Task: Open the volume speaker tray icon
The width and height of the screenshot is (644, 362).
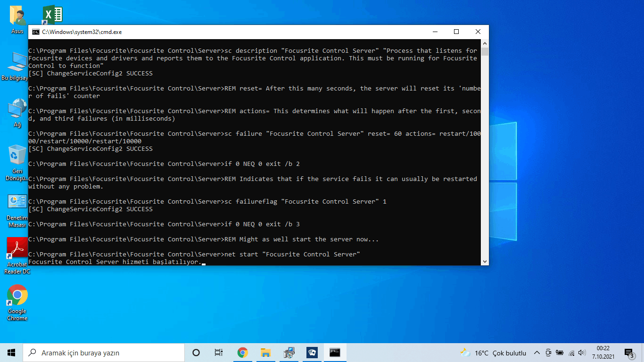Action: click(582, 353)
